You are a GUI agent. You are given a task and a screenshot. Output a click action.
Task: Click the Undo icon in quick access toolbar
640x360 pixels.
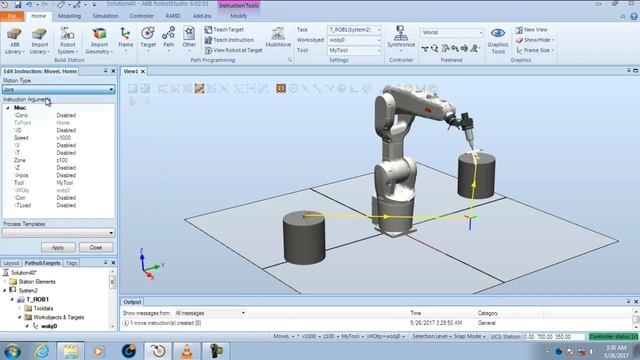(x=29, y=5)
